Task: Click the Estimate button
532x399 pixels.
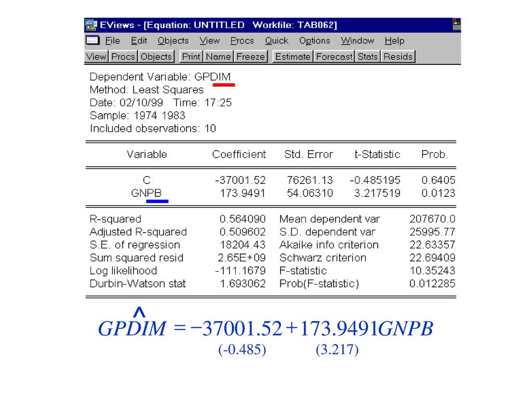Action: [293, 56]
